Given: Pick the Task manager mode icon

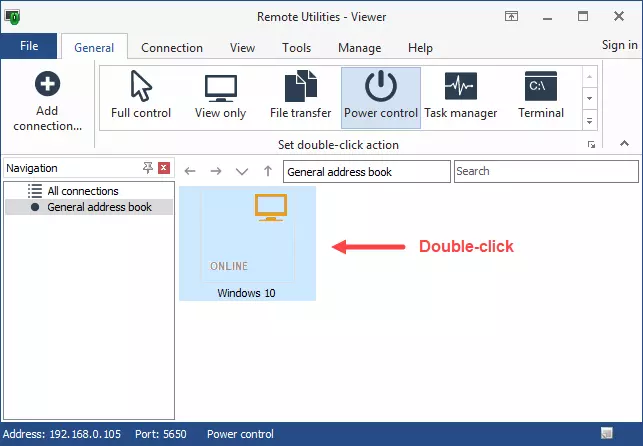Looking at the screenshot, I should 460,88.
